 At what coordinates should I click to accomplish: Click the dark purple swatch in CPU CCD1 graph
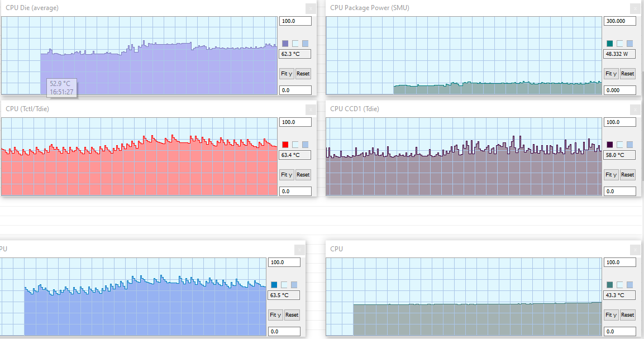tap(609, 145)
